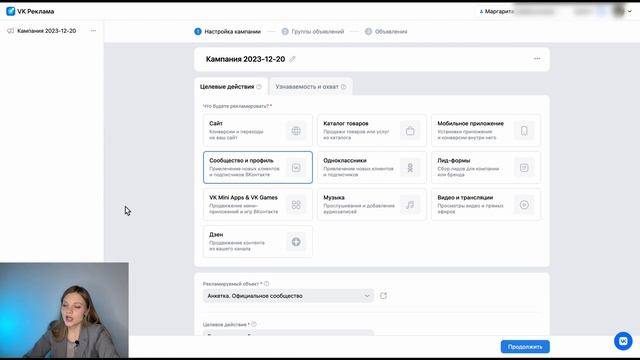The image size is (640, 360).
Task: Click the VK Реклама logo
Action: tap(30, 11)
